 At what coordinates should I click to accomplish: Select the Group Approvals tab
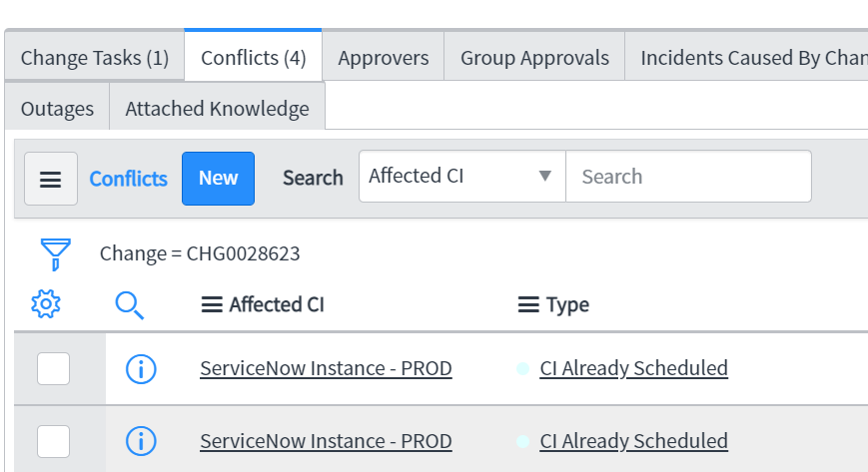(x=534, y=58)
